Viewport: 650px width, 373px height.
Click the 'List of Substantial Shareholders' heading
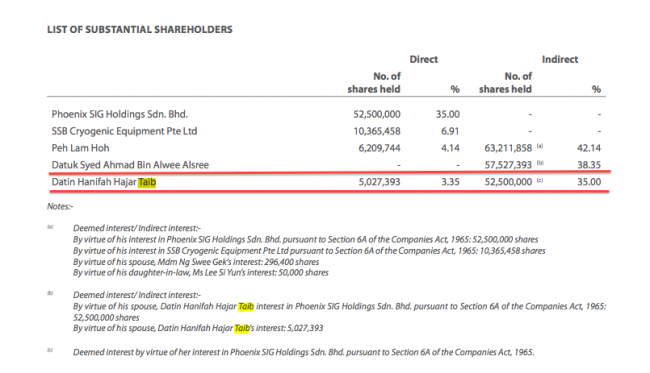[x=140, y=29]
